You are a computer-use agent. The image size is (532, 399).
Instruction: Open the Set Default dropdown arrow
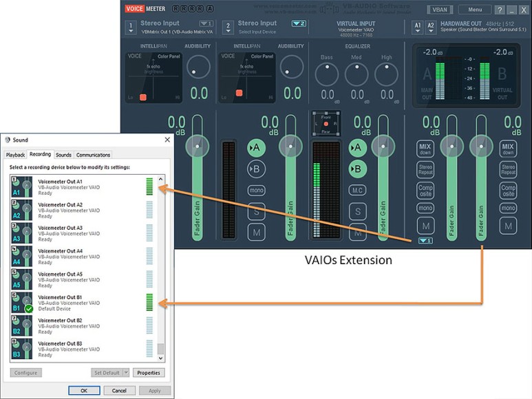(x=126, y=373)
